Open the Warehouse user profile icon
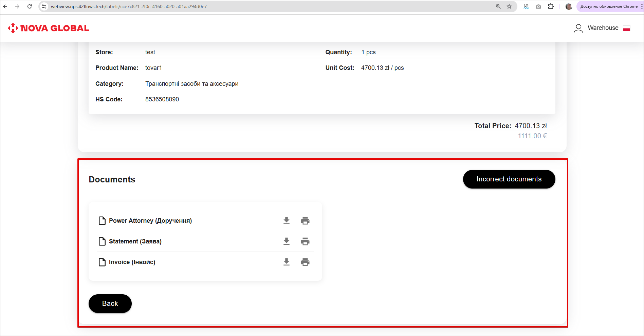Image resolution: width=644 pixels, height=336 pixels. click(578, 28)
